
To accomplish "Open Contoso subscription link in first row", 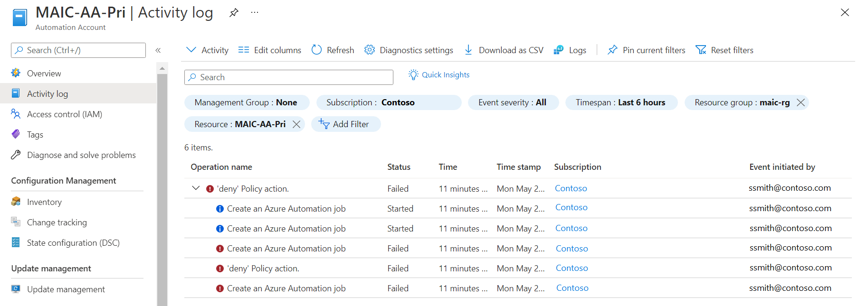I will click(x=571, y=188).
